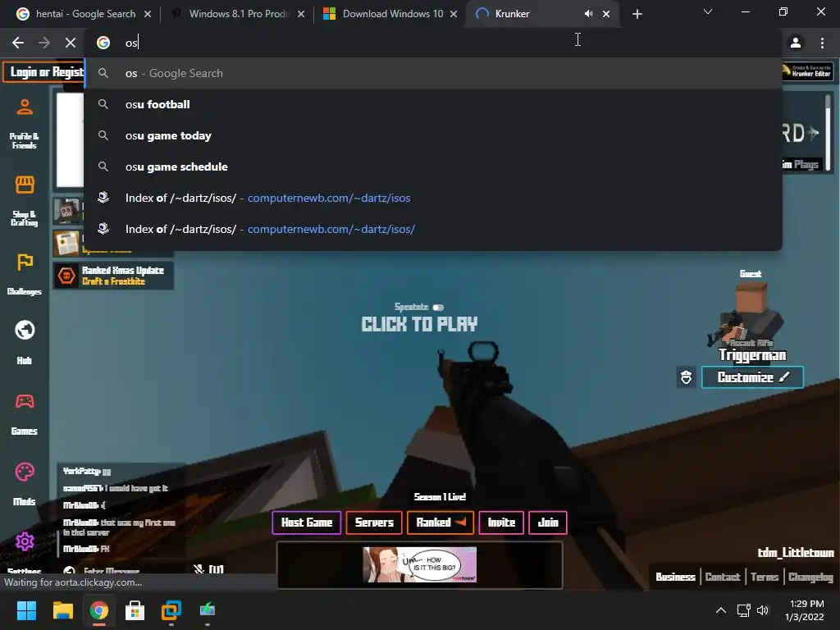Screen dimensions: 840x630
Task: Open Microsoft Store from taskbar
Action: [135, 610]
